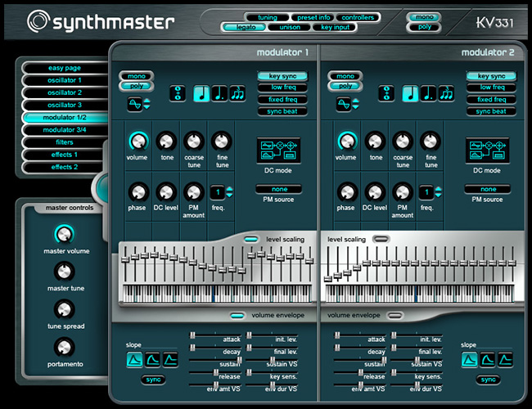The width and height of the screenshot is (532, 409).
Task: Select quarter note icon in modulator 2
Action: click(410, 93)
